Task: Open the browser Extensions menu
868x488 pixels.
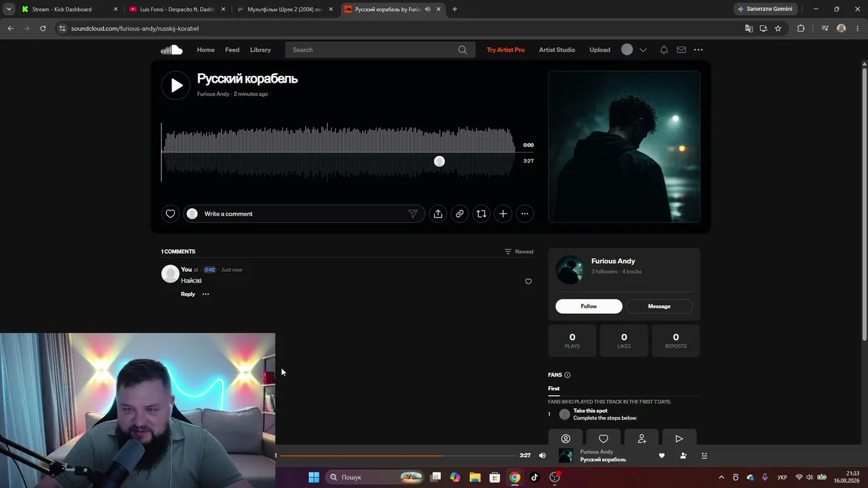Action: click(801, 28)
